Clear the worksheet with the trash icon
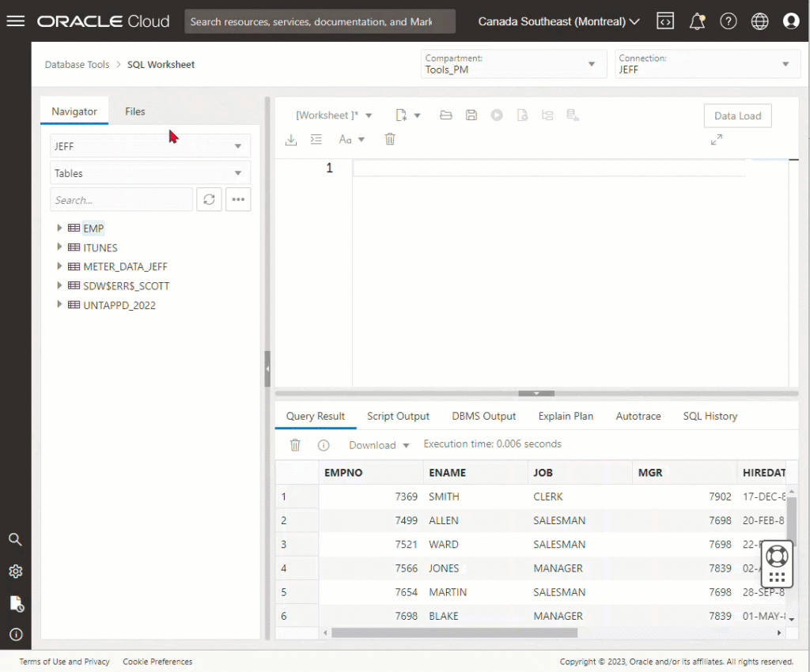 click(389, 139)
